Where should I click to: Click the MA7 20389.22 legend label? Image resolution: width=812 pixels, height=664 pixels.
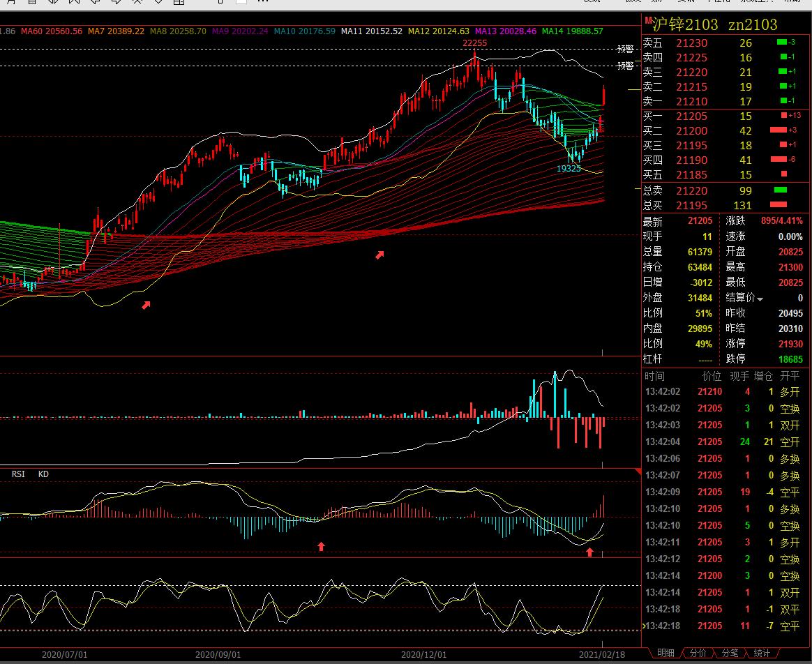tap(116, 31)
